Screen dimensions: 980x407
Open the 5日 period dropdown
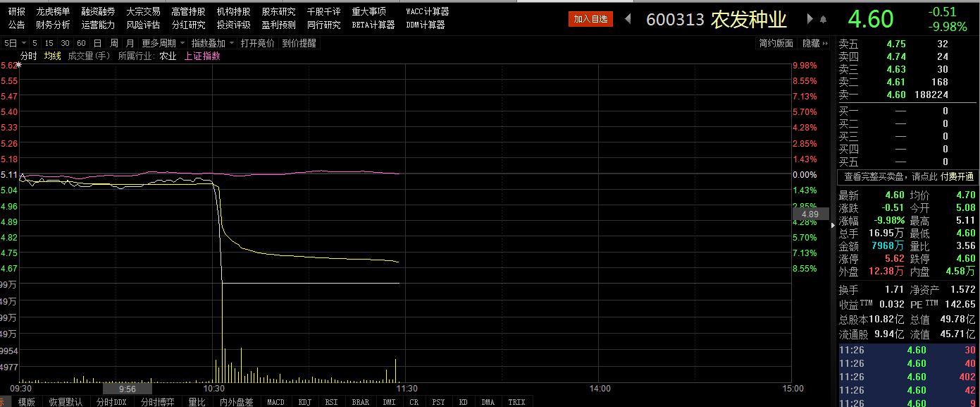(15, 43)
